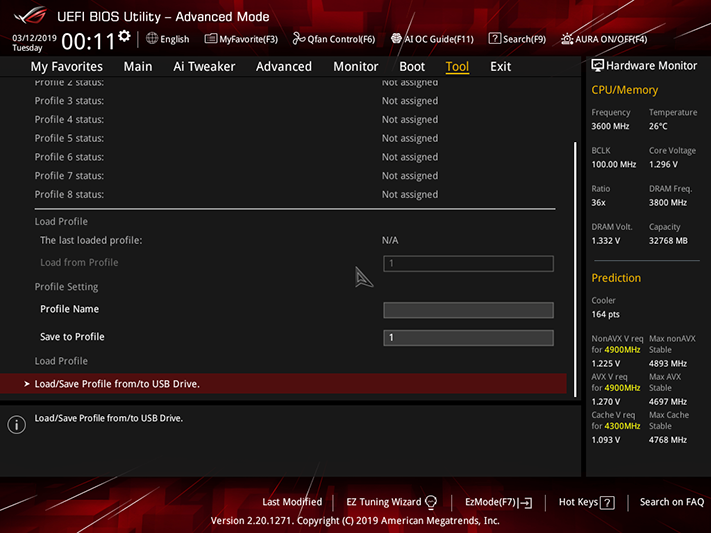Click the ROG logo icon

point(30,15)
